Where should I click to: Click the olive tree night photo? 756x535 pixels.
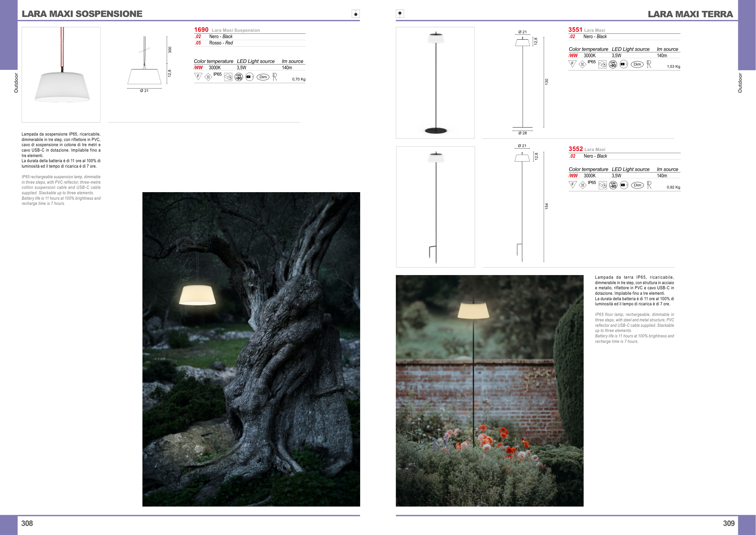coord(251,349)
